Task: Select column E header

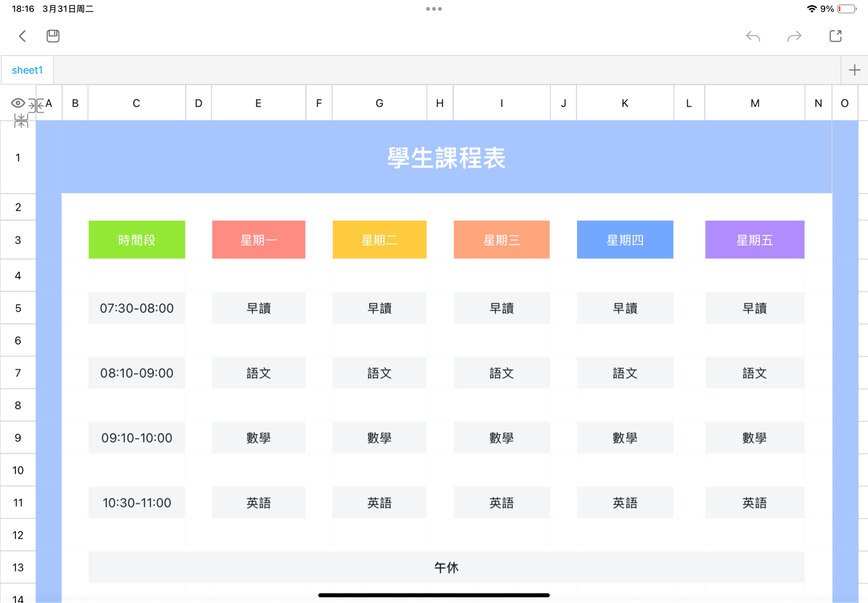Action: [258, 103]
